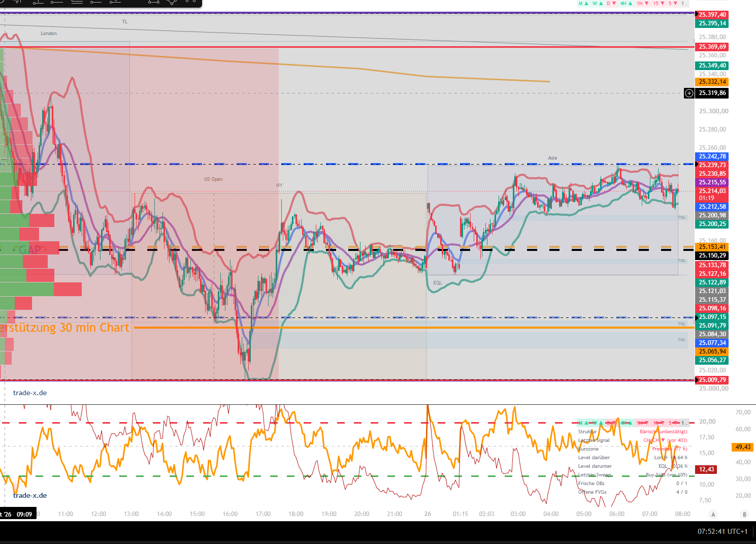Click the blue 25.097,15 price label

[x=712, y=317]
